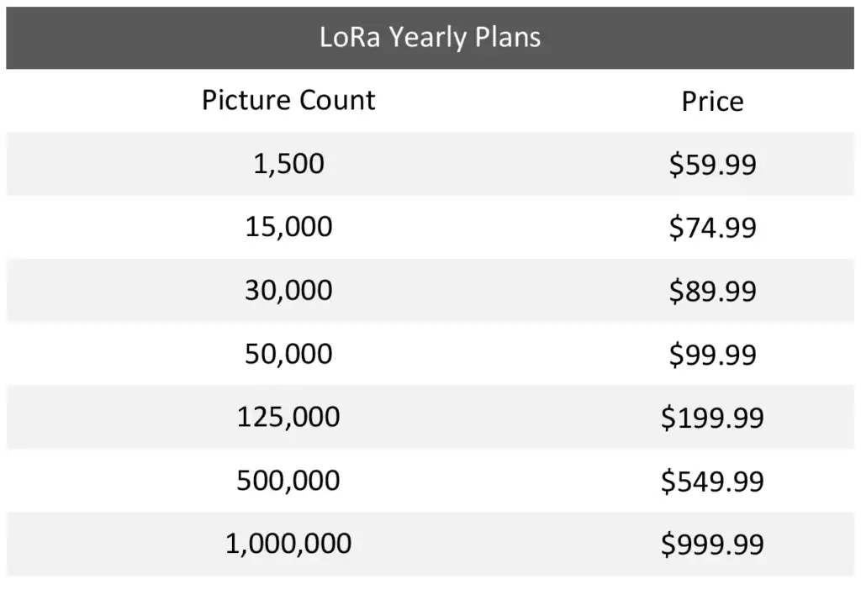Select the Picture Count column heading
861x616 pixels.
pos(288,100)
